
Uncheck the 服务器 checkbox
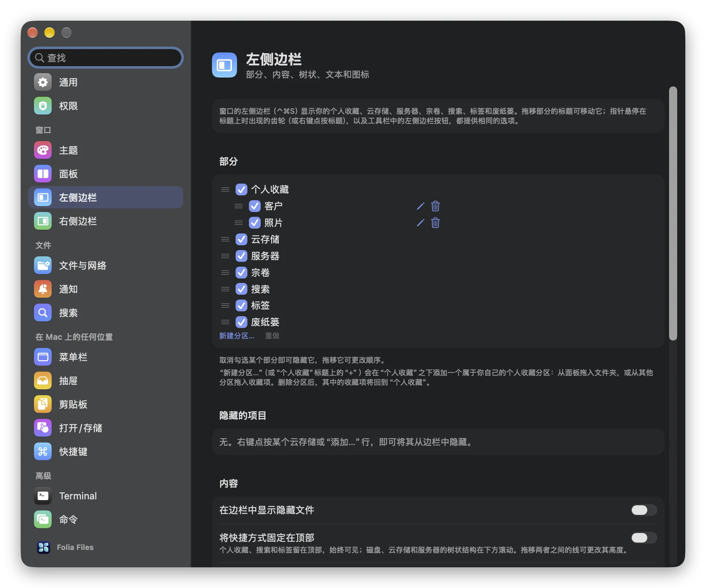pos(241,256)
